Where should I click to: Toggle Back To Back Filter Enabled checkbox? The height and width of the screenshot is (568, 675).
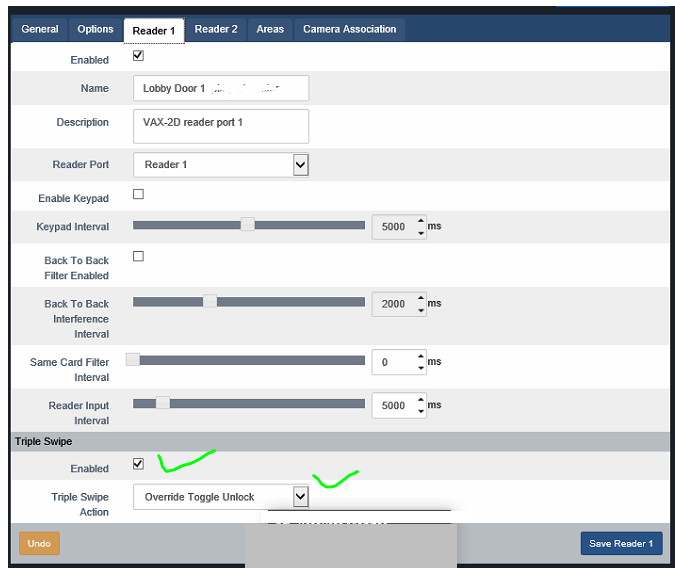139,256
